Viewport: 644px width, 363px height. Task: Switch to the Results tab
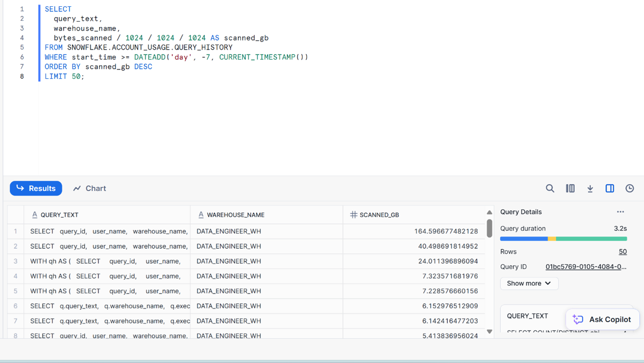click(x=36, y=188)
